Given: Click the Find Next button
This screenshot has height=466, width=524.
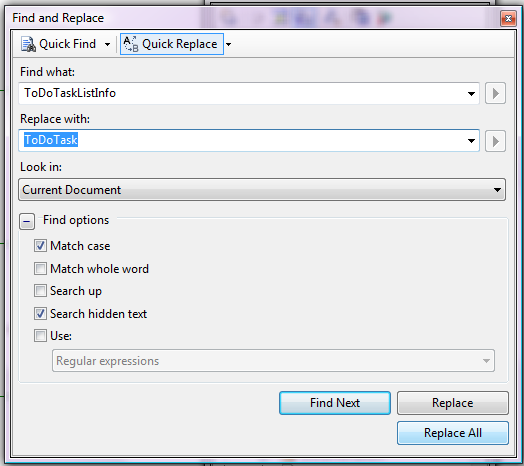Looking at the screenshot, I should pos(335,403).
